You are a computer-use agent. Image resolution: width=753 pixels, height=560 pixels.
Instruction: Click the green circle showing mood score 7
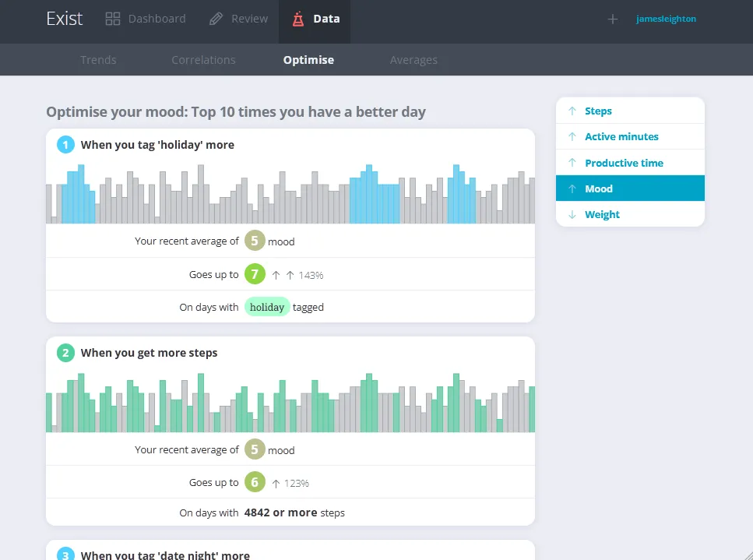click(x=255, y=274)
